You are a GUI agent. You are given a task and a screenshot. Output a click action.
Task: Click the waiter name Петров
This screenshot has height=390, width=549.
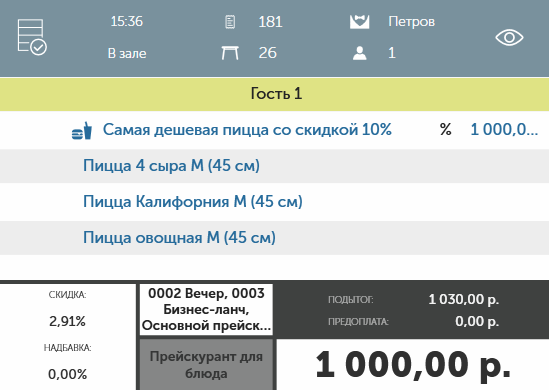(411, 22)
